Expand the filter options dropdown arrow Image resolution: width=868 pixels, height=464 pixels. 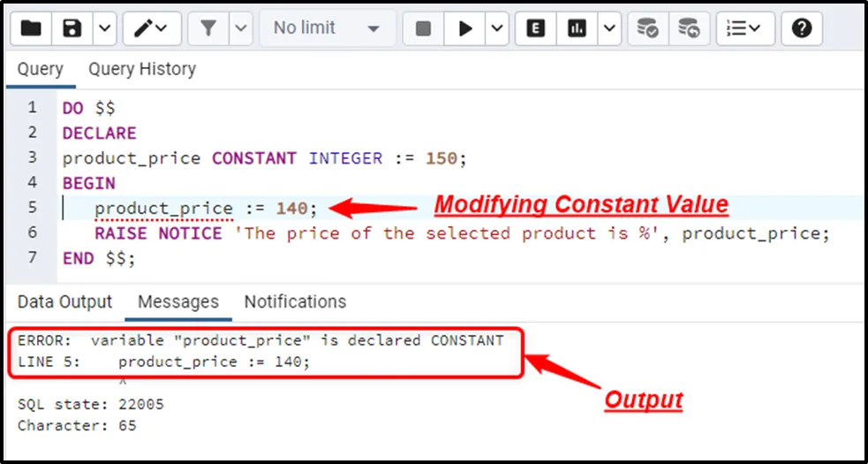[x=240, y=28]
